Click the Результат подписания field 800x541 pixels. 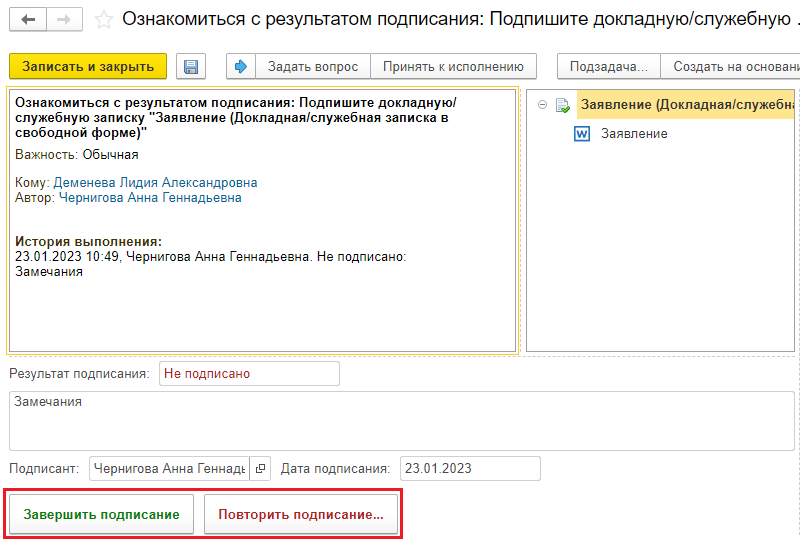tap(249, 374)
